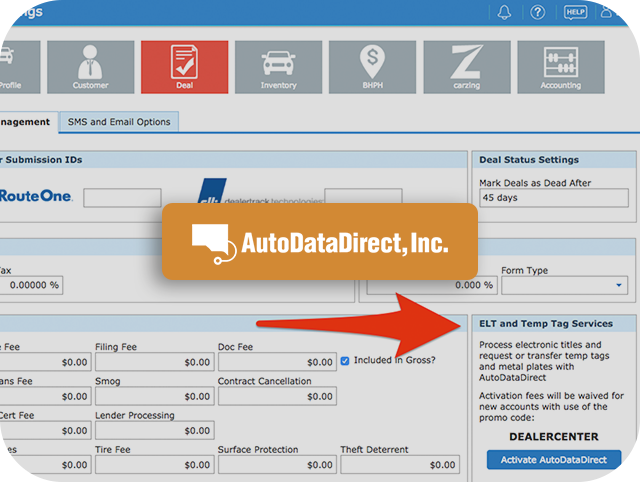Click the Contract Cancellation amount field
Viewport: 640px width, 482px height.
pyautogui.click(x=278, y=396)
